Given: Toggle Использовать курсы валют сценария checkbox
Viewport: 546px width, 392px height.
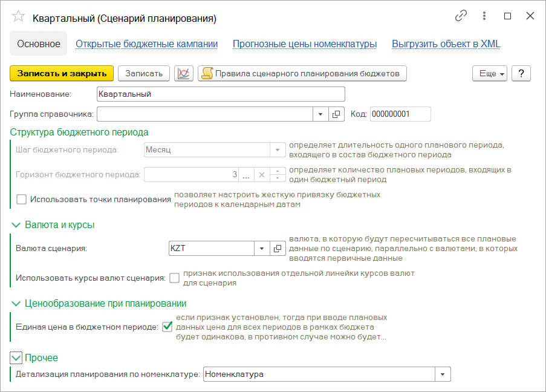Looking at the screenshot, I should (175, 278).
